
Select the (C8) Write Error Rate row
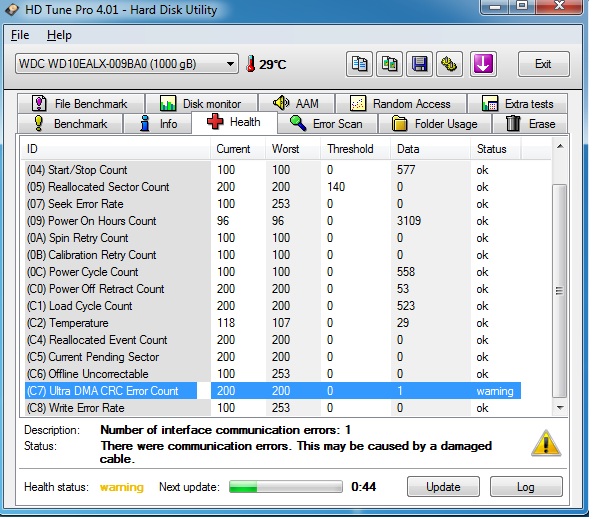pos(273,408)
